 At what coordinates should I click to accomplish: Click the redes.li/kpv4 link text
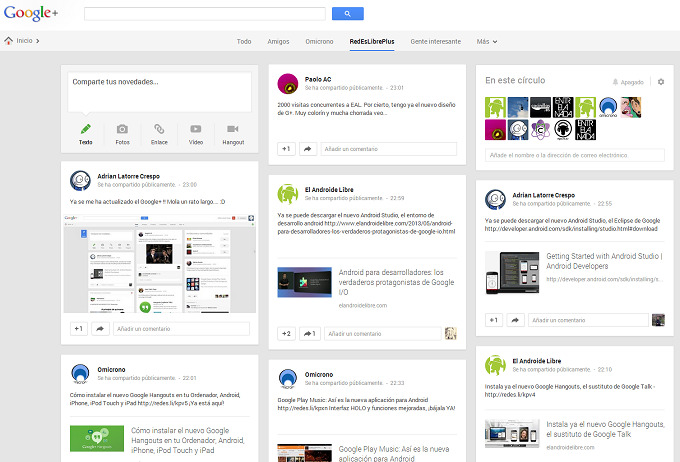[x=510, y=395]
